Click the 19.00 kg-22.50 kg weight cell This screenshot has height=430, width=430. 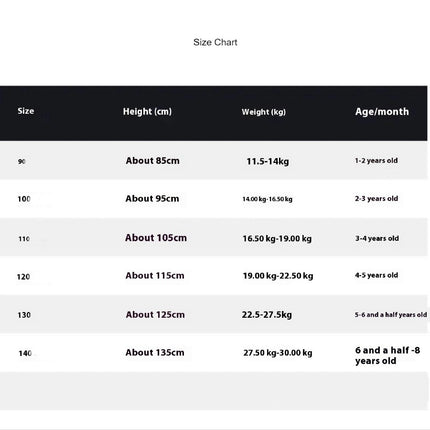click(x=278, y=276)
